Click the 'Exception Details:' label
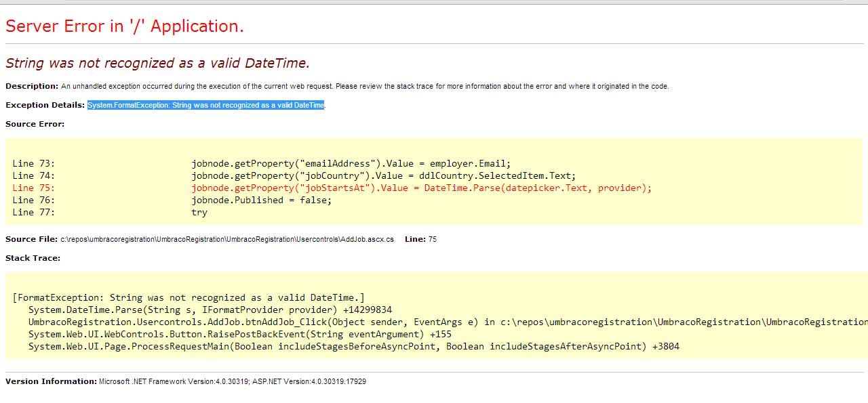Image resolution: width=868 pixels, height=403 pixels. pos(45,105)
